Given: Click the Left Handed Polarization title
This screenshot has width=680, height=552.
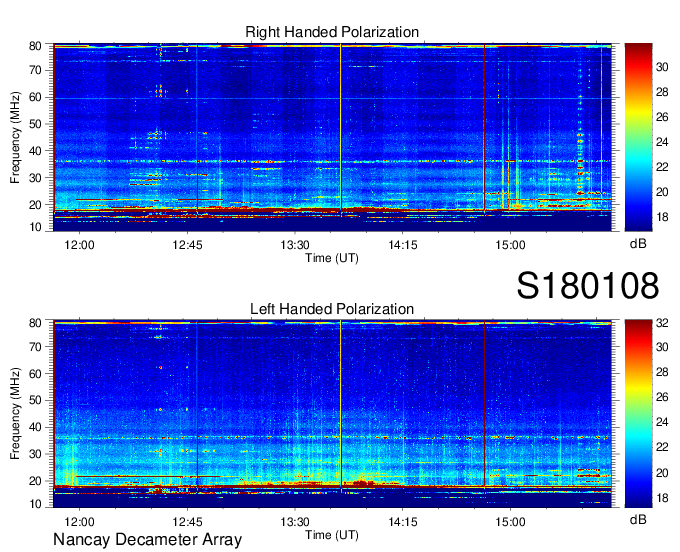Looking at the screenshot, I should coord(332,309).
